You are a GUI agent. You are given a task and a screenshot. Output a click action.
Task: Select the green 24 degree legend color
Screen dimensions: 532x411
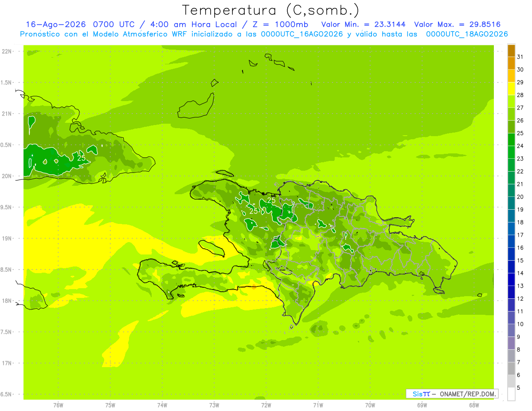point(511,140)
